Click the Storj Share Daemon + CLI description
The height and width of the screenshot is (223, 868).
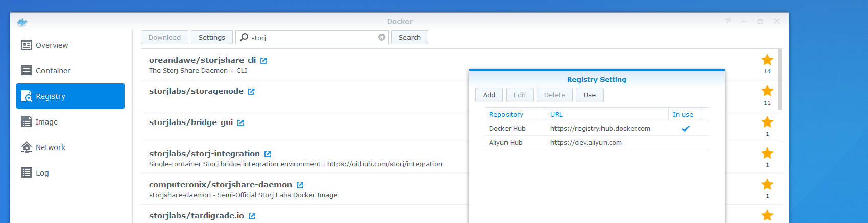(x=198, y=71)
